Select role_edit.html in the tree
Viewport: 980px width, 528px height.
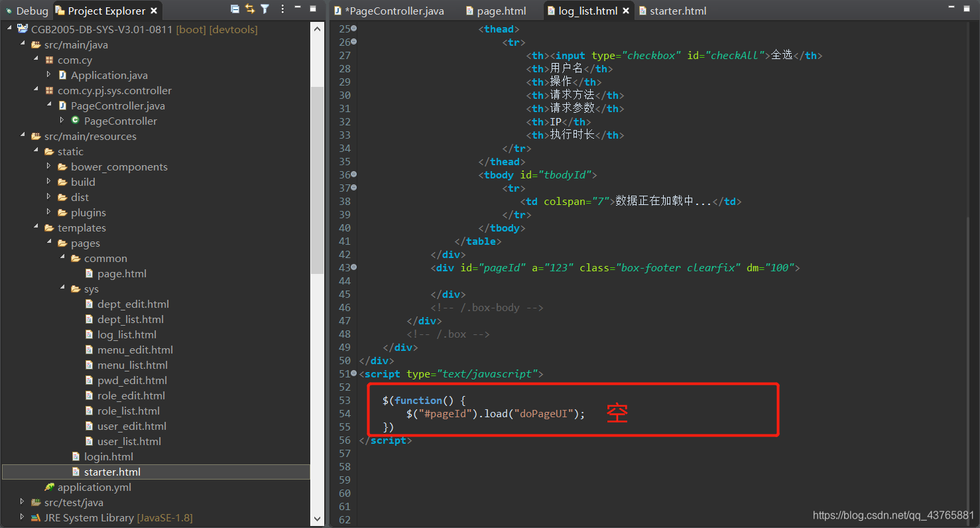point(131,395)
